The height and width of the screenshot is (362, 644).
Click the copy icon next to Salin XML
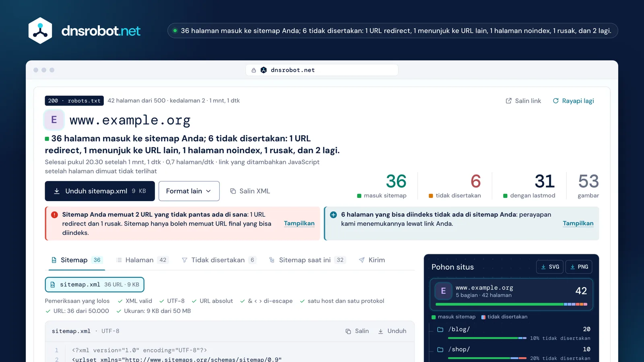(x=233, y=191)
